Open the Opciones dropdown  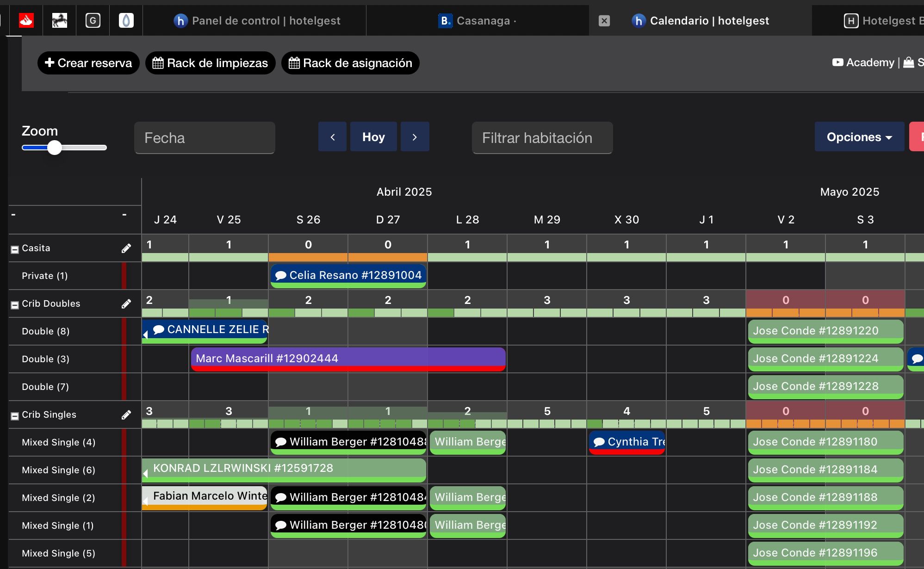pos(859,137)
